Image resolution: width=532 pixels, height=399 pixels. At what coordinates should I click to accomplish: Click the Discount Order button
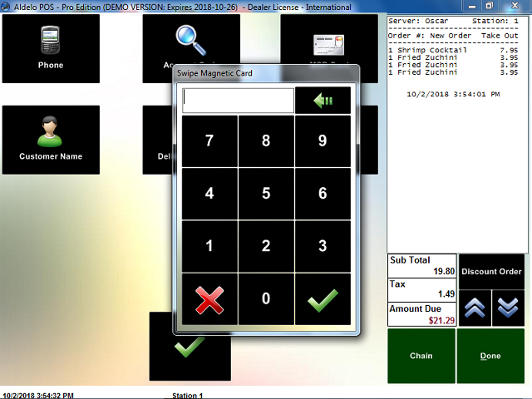[491, 271]
